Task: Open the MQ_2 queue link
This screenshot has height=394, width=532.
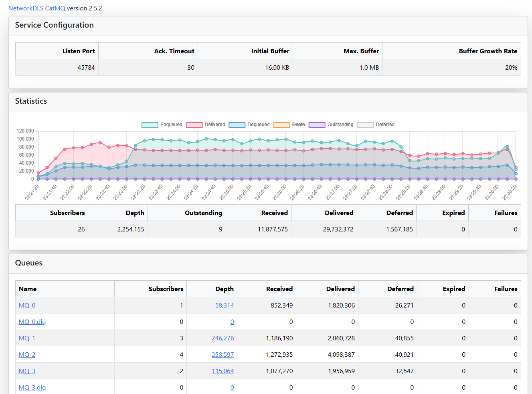Action: 27,355
